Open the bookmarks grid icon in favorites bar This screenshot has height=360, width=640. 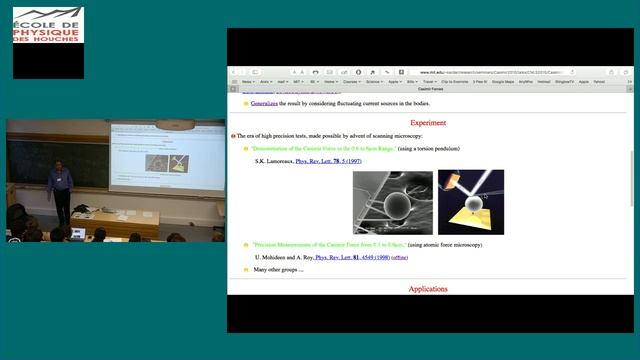(234, 82)
